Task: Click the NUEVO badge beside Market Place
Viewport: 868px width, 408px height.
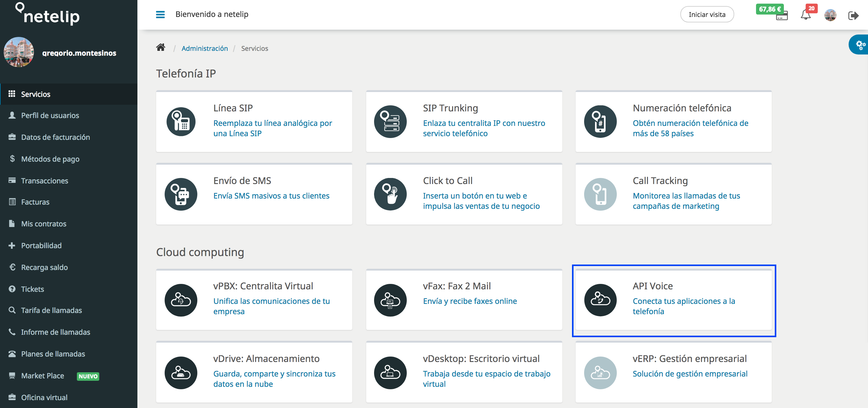Action: pyautogui.click(x=88, y=376)
